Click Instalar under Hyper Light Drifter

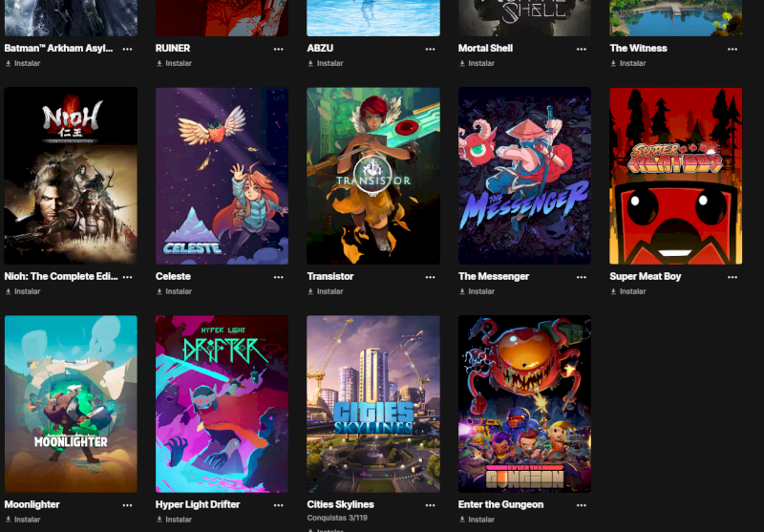(174, 520)
